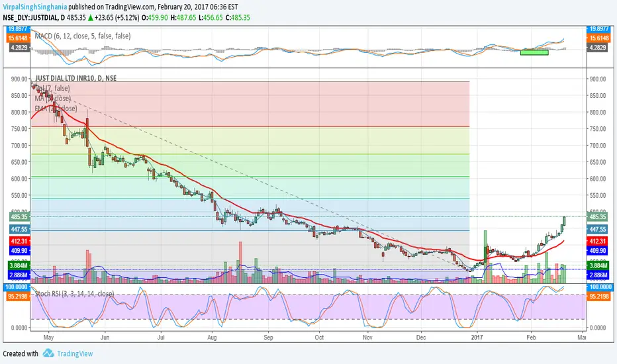Screen dimensions: 617x364
Task: Select the EMA (20, close) indicator label
Action: [56, 109]
